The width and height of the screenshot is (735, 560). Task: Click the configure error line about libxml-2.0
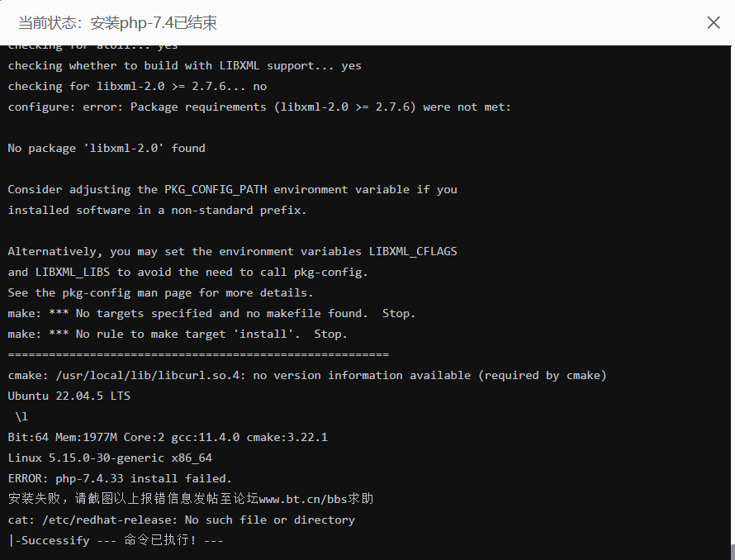259,107
